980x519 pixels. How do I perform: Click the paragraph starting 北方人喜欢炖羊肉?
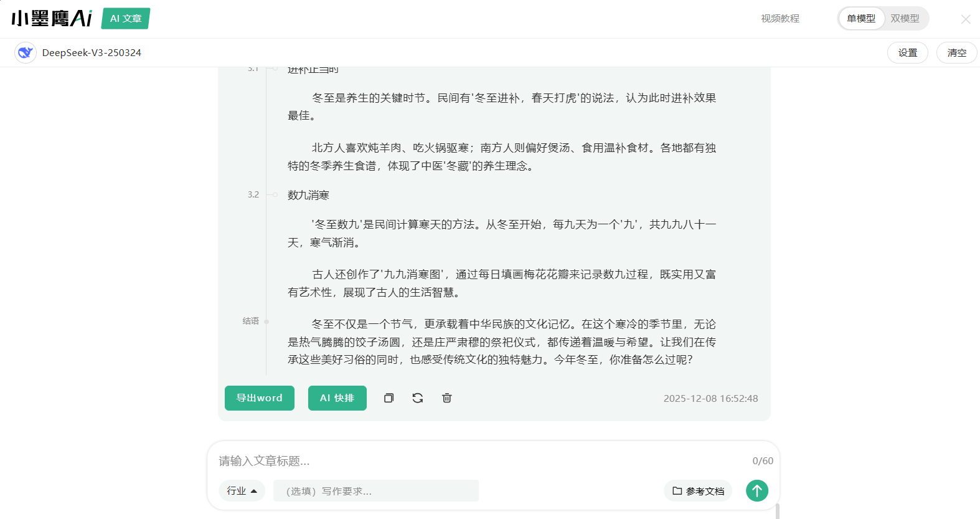[x=502, y=157]
